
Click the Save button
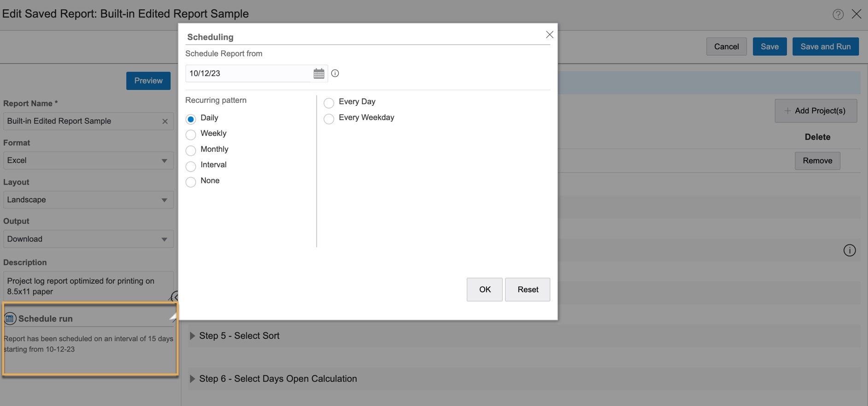pyautogui.click(x=770, y=46)
